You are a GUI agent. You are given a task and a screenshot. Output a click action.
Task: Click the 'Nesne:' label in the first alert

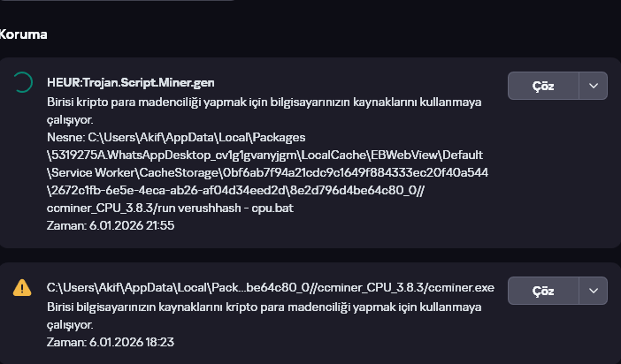click(x=65, y=138)
